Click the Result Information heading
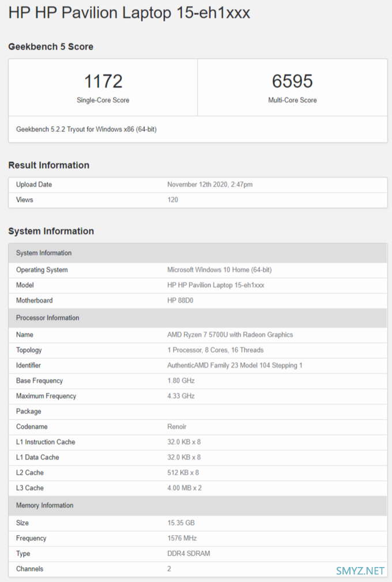 coord(49,165)
